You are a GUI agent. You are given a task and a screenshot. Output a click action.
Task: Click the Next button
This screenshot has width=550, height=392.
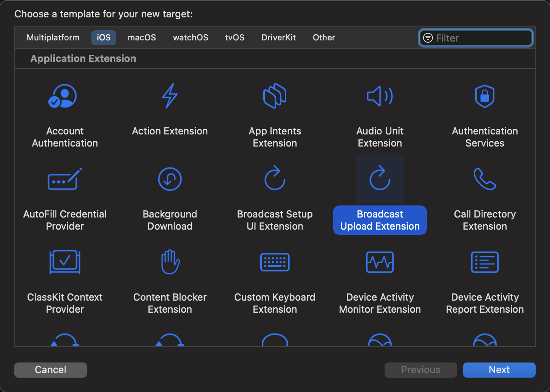click(x=499, y=370)
